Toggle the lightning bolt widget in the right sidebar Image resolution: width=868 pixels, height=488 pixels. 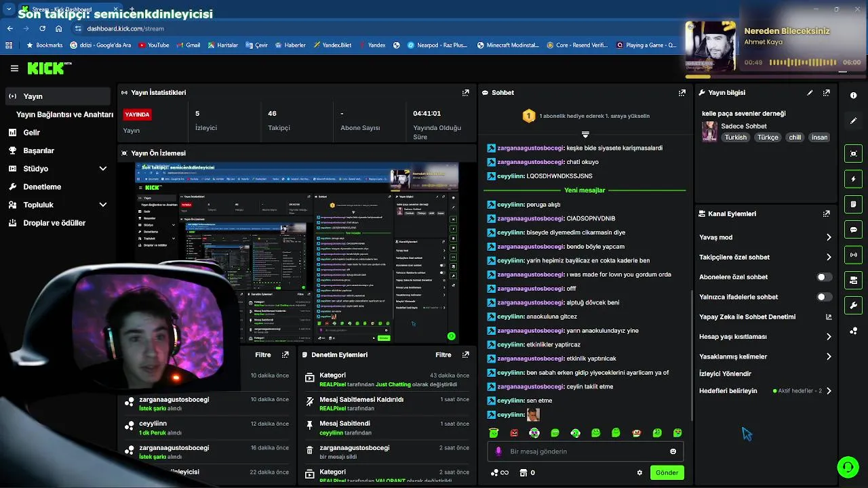tap(854, 179)
